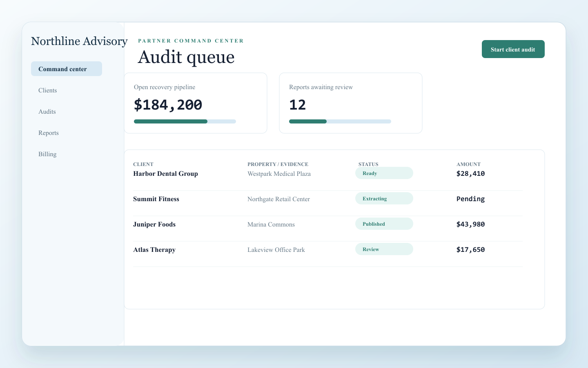Click the Review status badge

[x=384, y=249]
